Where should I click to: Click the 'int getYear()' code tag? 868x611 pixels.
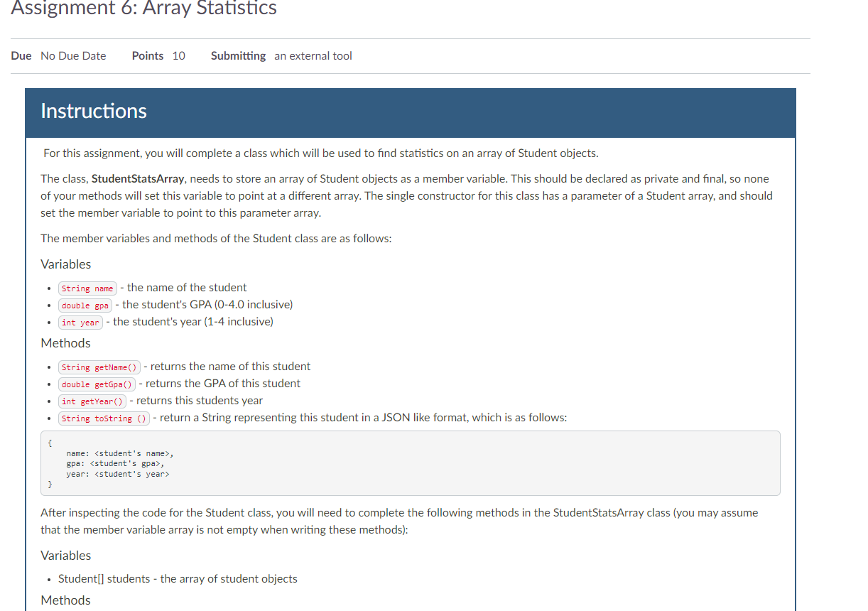tap(92, 401)
